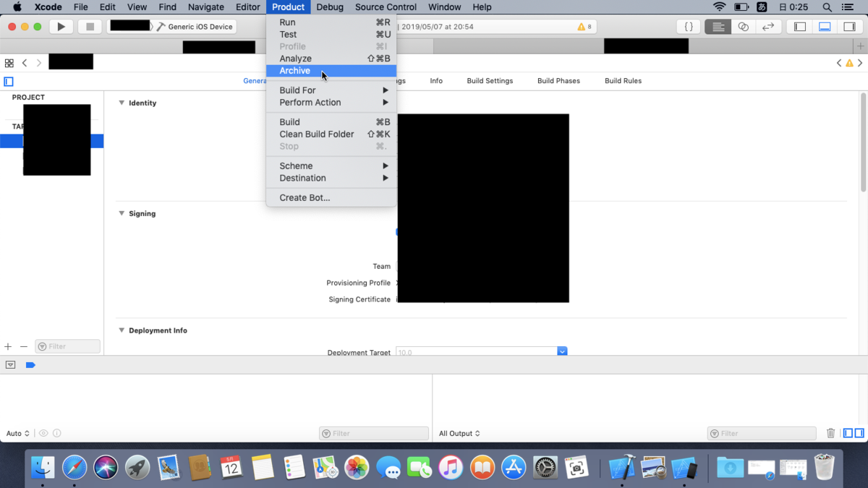Image resolution: width=868 pixels, height=488 pixels.
Task: Open the issues list via the warning badge
Action: pos(584,27)
